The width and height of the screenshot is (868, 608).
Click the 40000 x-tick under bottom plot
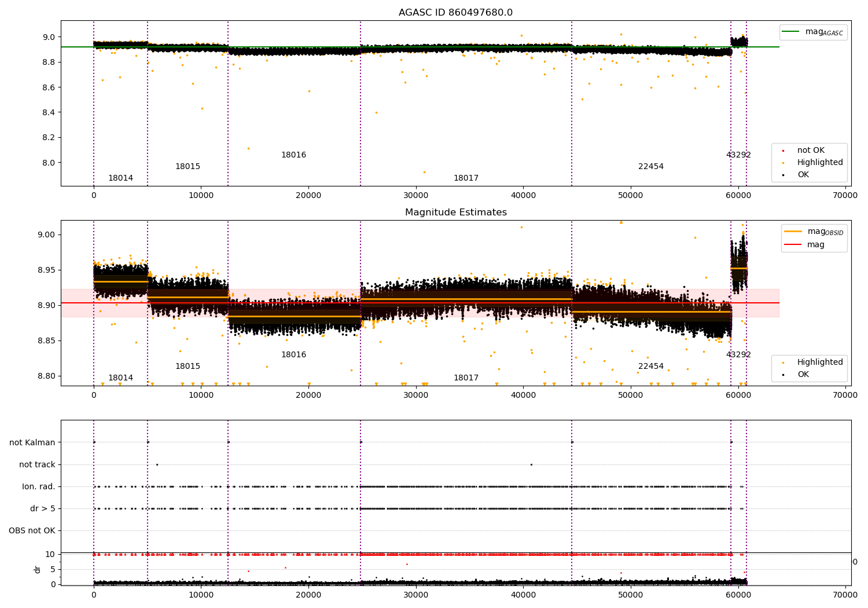[523, 595]
